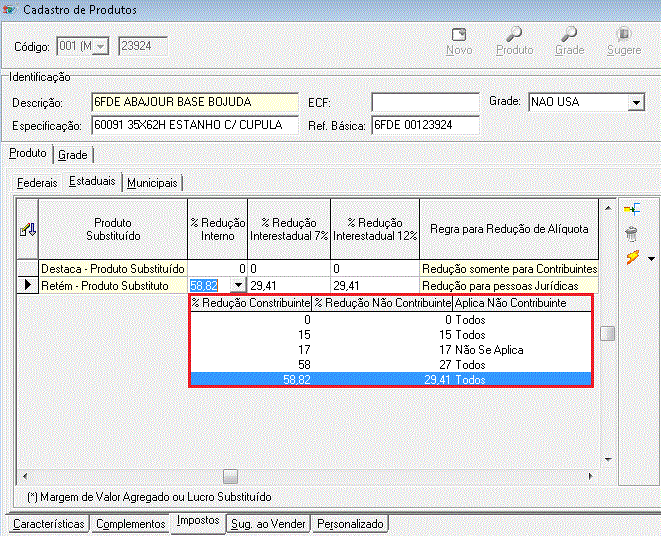Click the % Redução Interno column header
This screenshot has height=536, width=661.
pos(218,229)
